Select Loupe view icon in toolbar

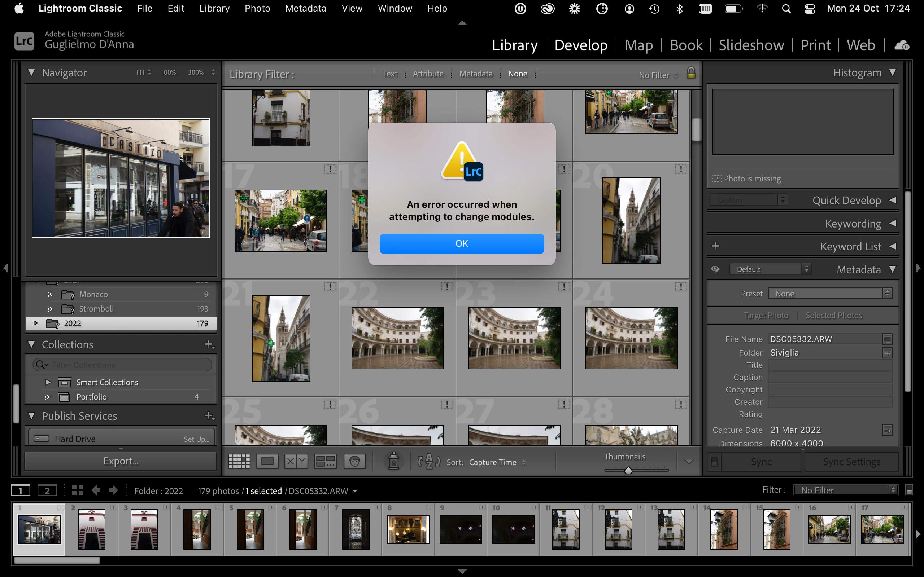(x=267, y=461)
